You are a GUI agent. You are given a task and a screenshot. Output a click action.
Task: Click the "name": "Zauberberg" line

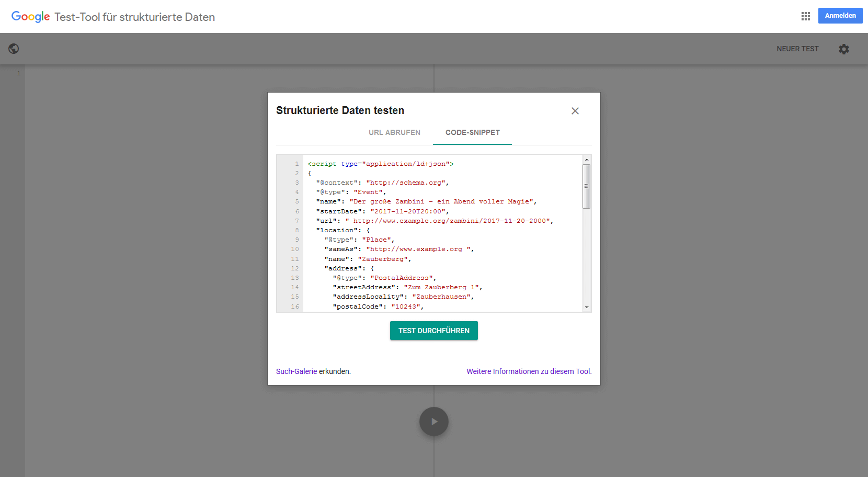(368, 259)
